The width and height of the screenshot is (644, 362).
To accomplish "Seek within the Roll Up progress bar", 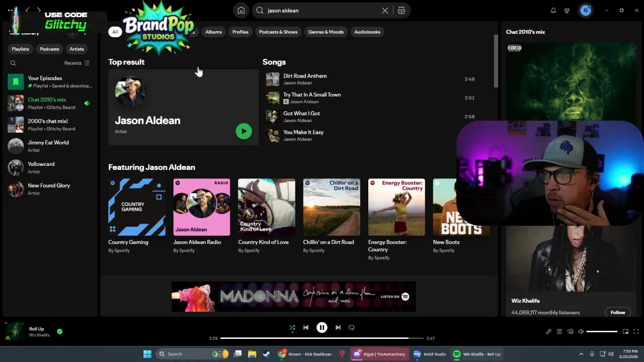I will pyautogui.click(x=321, y=338).
